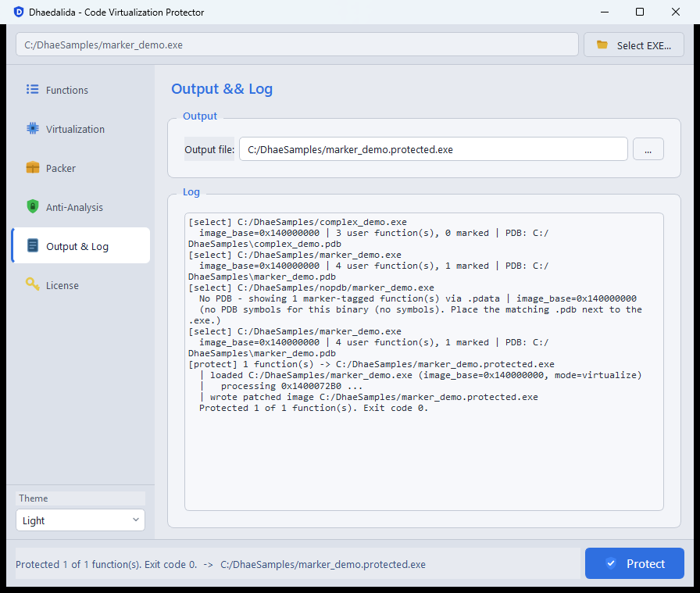Viewport: 700px width, 593px height.
Task: Click the Protect button label
Action: point(645,564)
